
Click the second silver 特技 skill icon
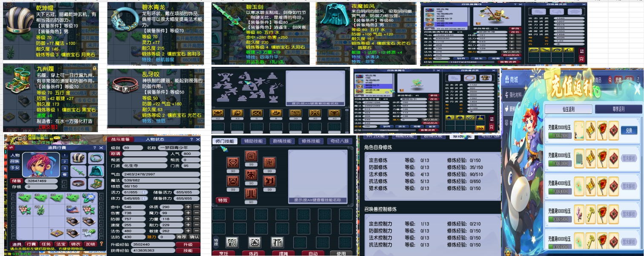point(255,242)
